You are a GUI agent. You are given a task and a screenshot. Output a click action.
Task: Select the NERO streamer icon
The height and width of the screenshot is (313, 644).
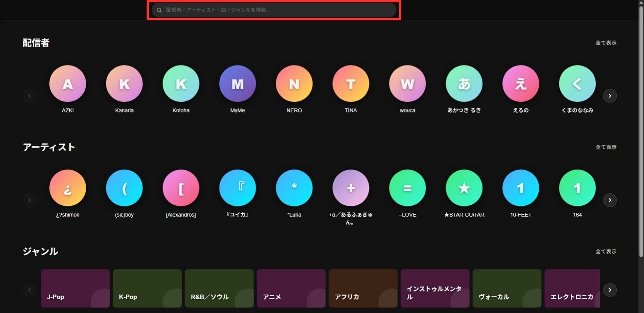click(x=294, y=84)
